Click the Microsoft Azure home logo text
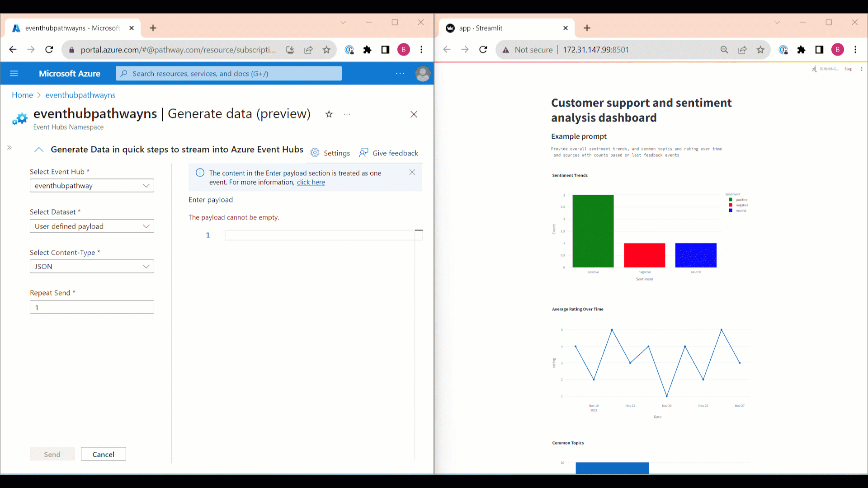Screen dimensions: 868x488 click(70, 74)
